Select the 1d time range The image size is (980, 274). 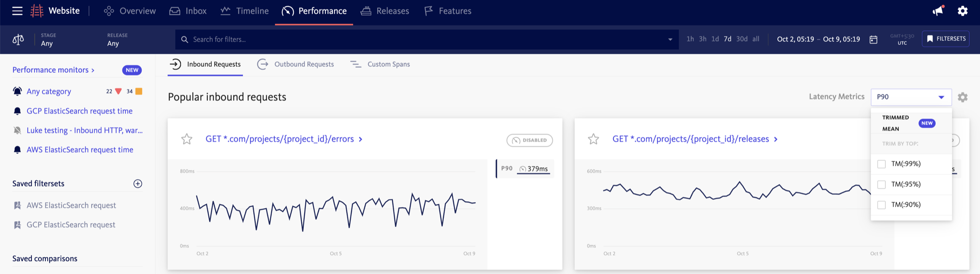pyautogui.click(x=715, y=39)
